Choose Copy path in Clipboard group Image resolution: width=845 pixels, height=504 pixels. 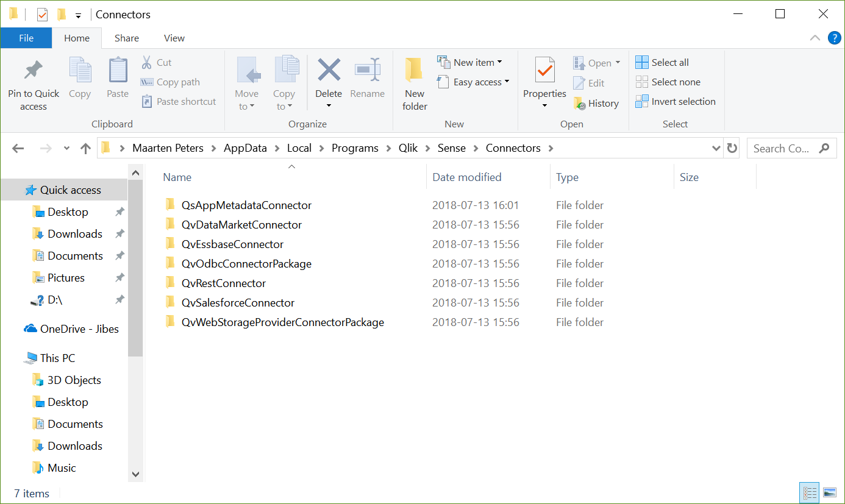[170, 82]
